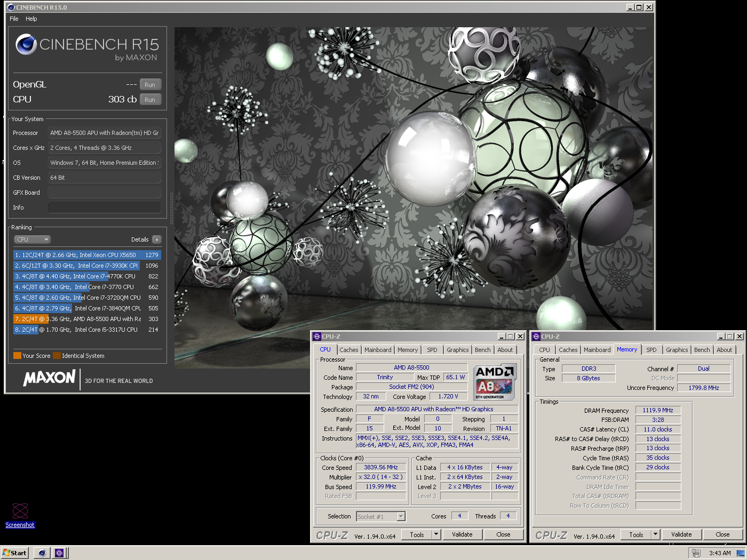Click DRAM Frequency value 1119.9 MHz

pos(658,410)
